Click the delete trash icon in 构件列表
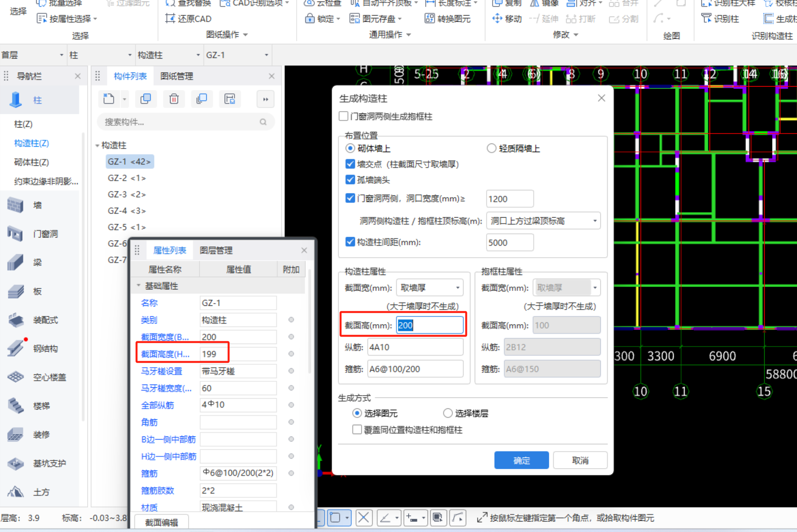Viewport: 797px width, 532px height. pyautogui.click(x=174, y=99)
